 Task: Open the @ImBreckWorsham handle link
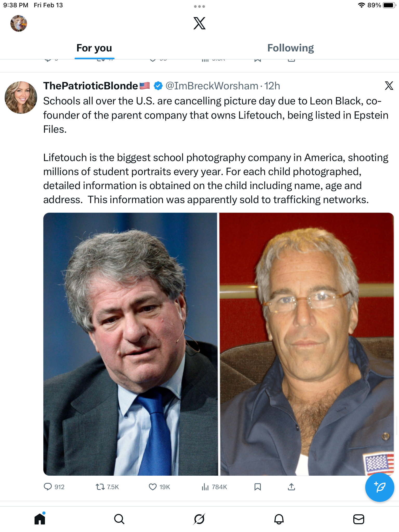pos(212,86)
